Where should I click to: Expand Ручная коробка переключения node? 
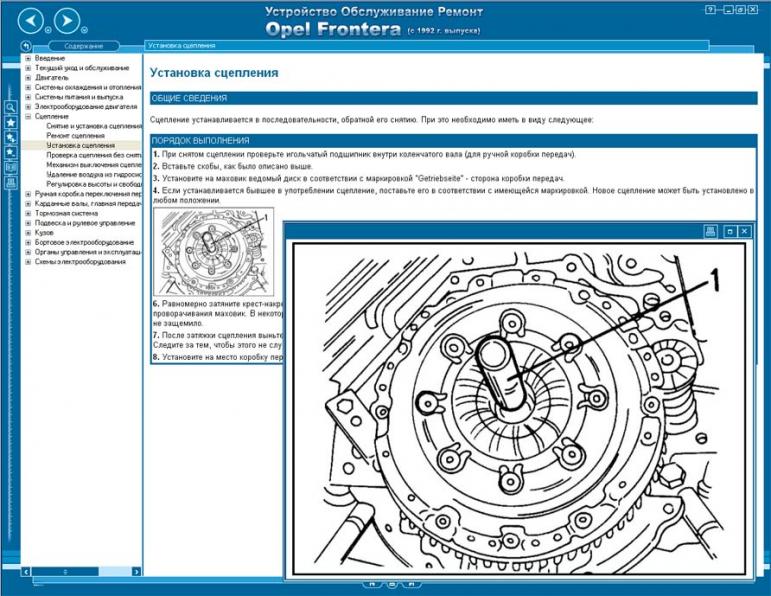29,194
